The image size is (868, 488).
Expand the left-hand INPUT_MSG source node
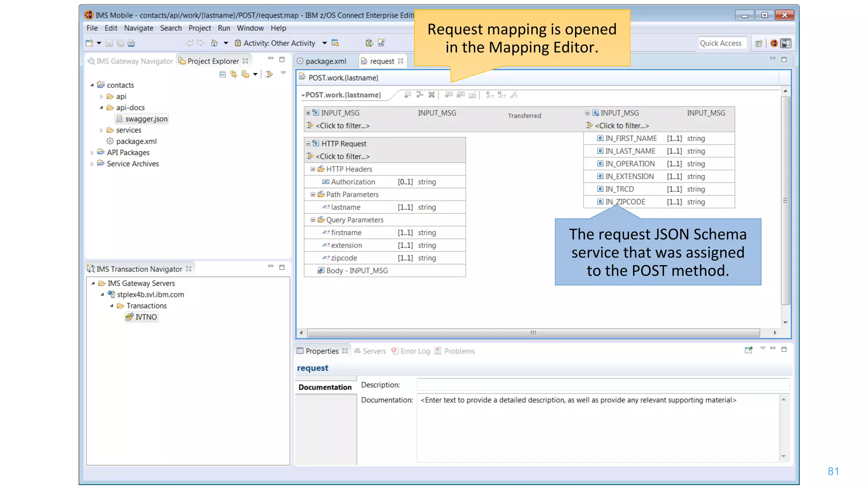(x=308, y=113)
